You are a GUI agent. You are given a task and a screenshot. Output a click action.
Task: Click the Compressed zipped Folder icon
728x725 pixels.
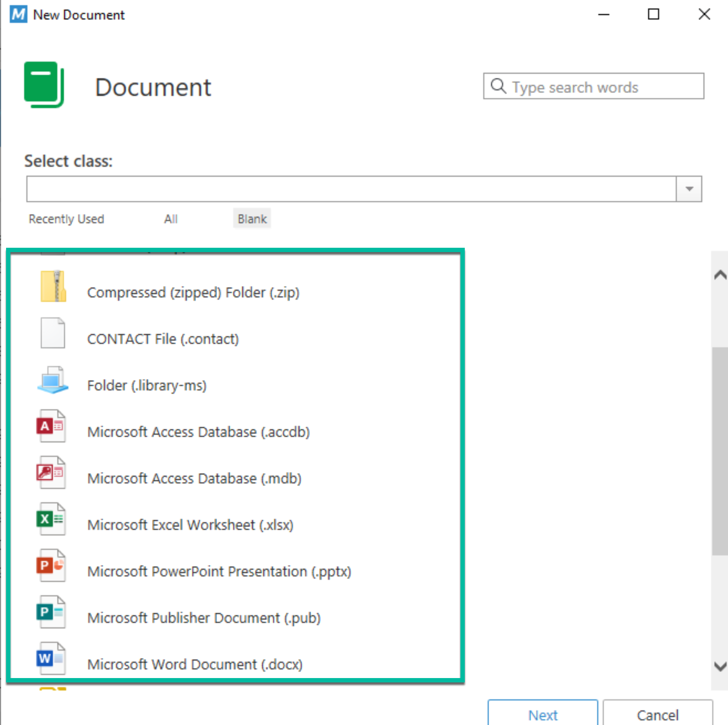point(53,286)
